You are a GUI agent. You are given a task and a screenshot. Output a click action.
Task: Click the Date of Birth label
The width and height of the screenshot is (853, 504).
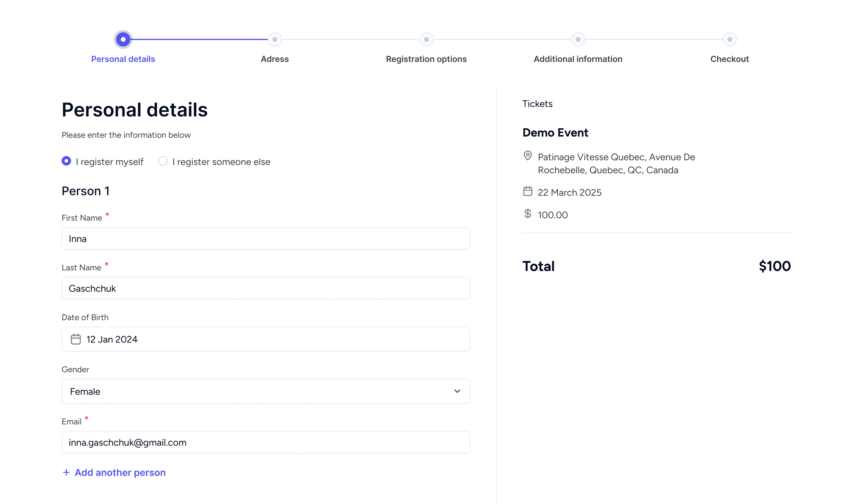(x=85, y=317)
